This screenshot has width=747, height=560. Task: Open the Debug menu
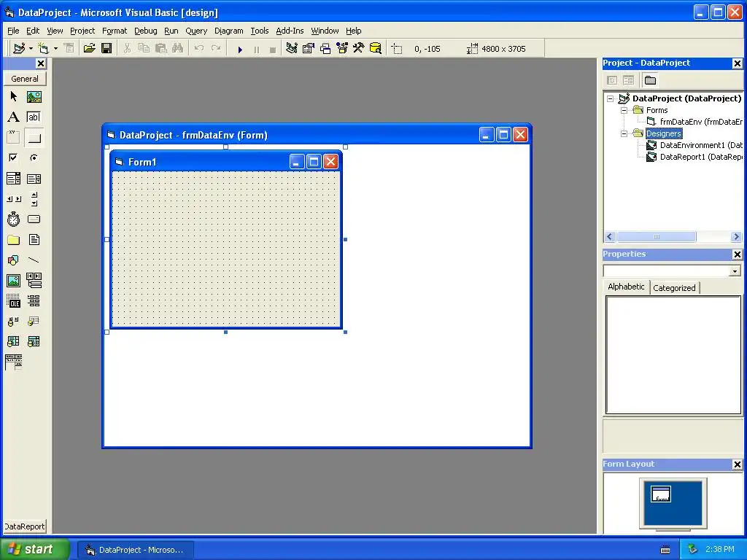pyautogui.click(x=145, y=31)
